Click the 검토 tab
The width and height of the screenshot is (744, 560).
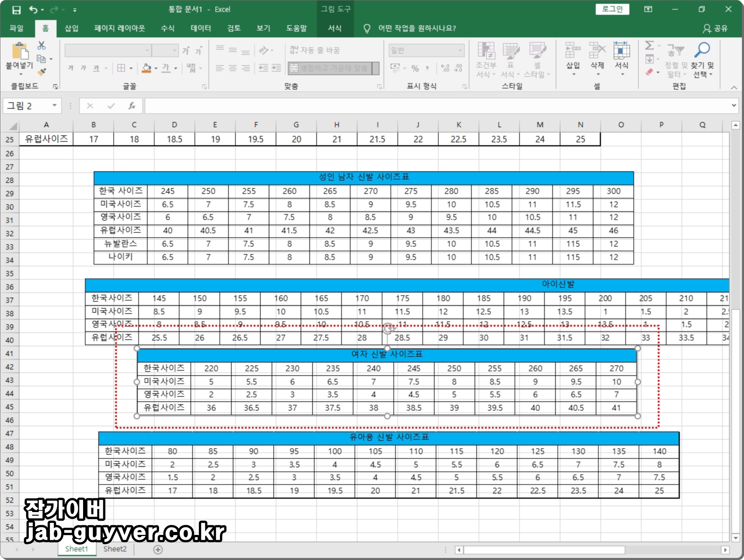click(x=234, y=28)
